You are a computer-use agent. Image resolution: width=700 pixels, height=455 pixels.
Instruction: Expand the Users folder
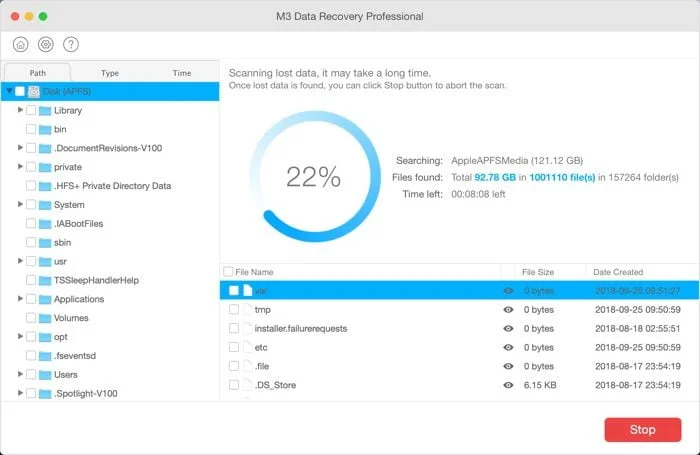(20, 374)
